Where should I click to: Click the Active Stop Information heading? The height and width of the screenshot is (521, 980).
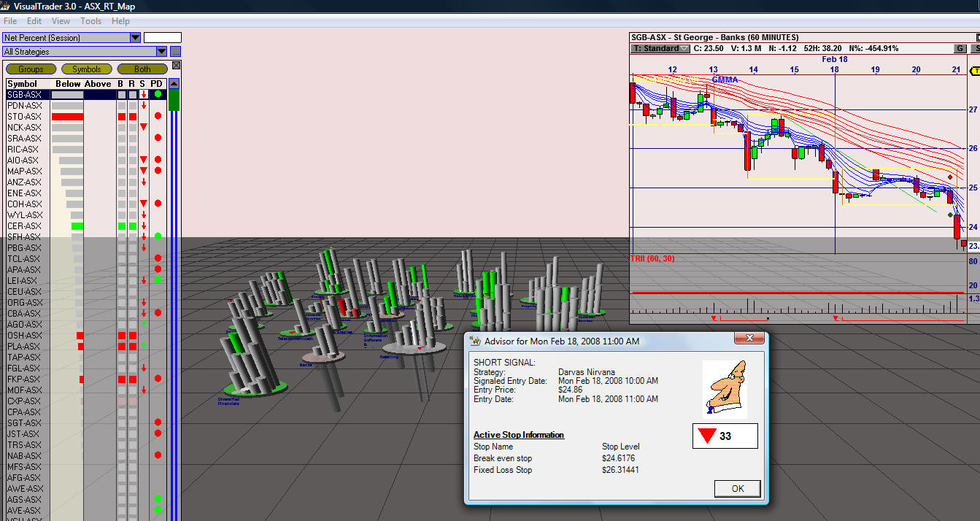519,435
